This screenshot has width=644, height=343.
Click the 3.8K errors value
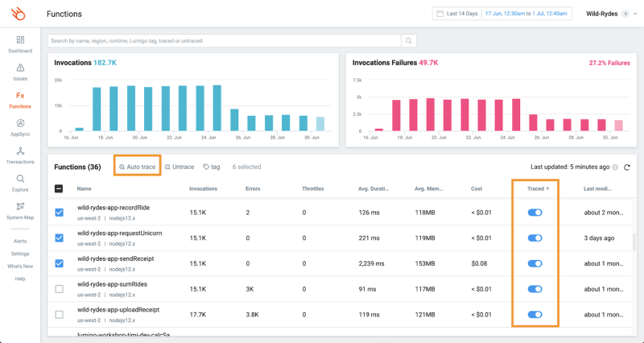coord(252,314)
